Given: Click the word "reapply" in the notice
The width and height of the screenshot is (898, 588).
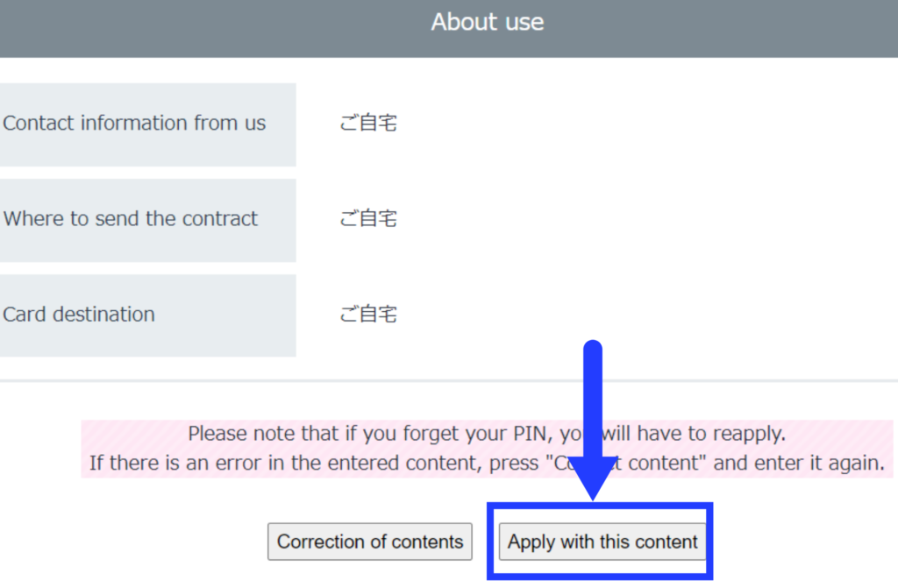Looking at the screenshot, I should (x=748, y=433).
